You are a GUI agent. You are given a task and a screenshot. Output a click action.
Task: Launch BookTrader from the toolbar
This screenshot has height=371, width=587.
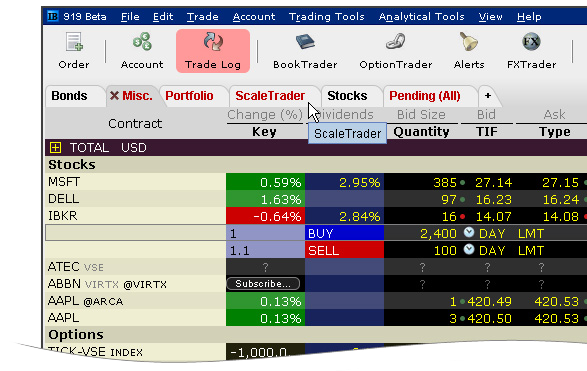tap(305, 51)
